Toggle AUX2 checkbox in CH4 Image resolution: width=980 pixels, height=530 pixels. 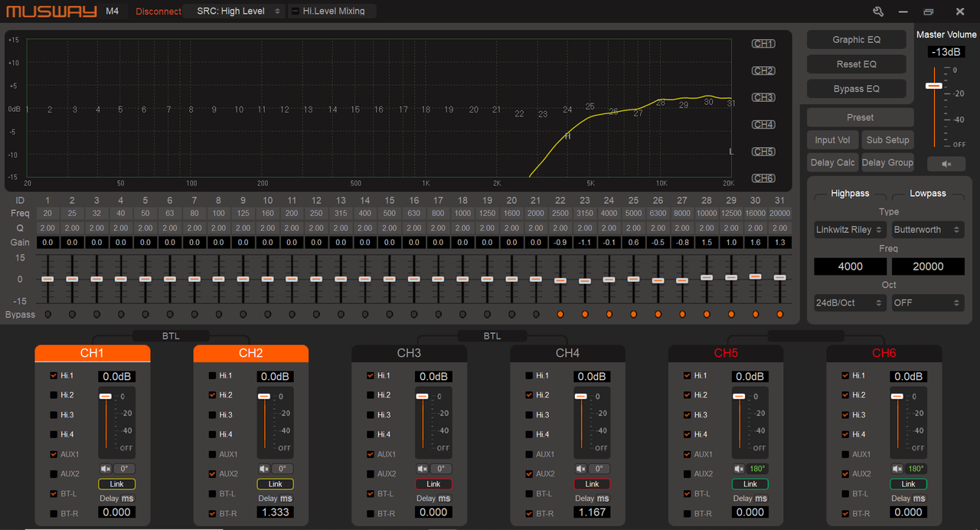click(529, 474)
